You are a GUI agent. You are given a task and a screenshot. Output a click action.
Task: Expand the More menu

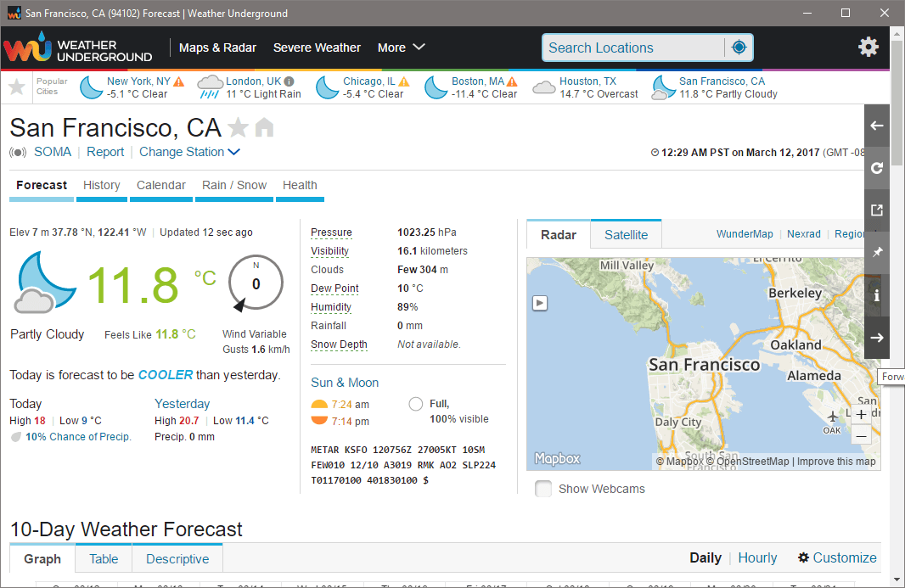point(401,48)
